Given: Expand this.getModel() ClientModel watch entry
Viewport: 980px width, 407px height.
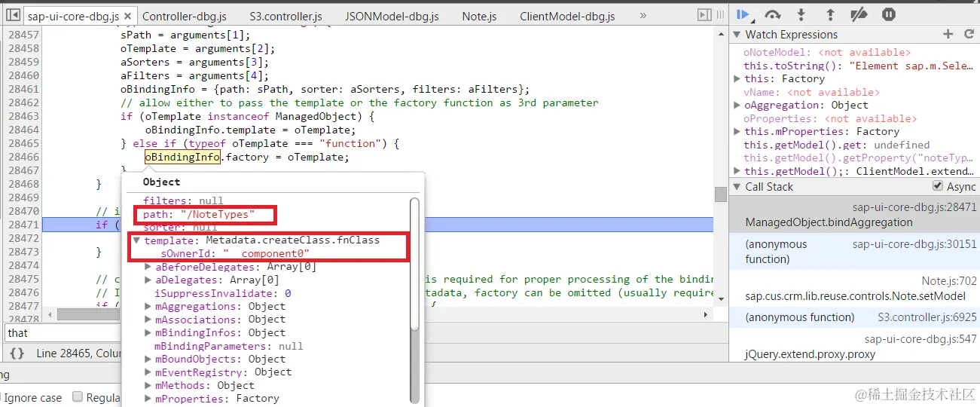Looking at the screenshot, I should (737, 171).
